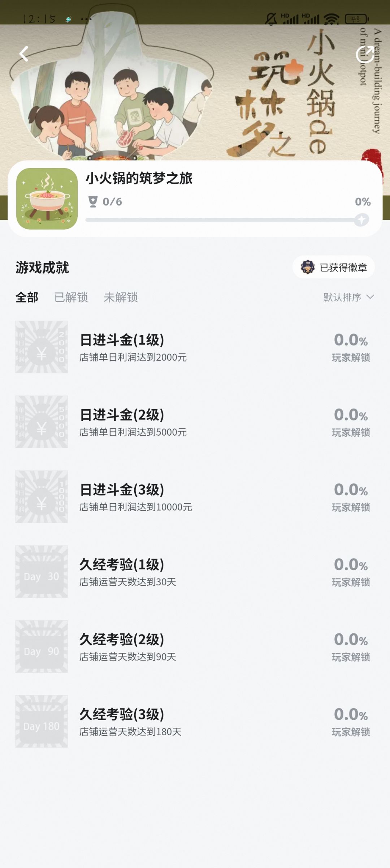Select the 全部 tab
Viewport: 390px width, 868px height.
point(27,297)
